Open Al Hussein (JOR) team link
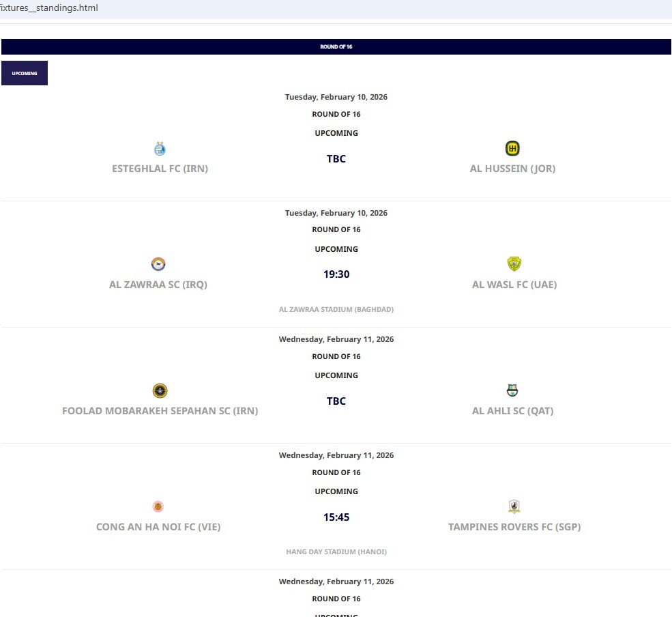Viewport: 672px width, 617px height. click(x=512, y=169)
